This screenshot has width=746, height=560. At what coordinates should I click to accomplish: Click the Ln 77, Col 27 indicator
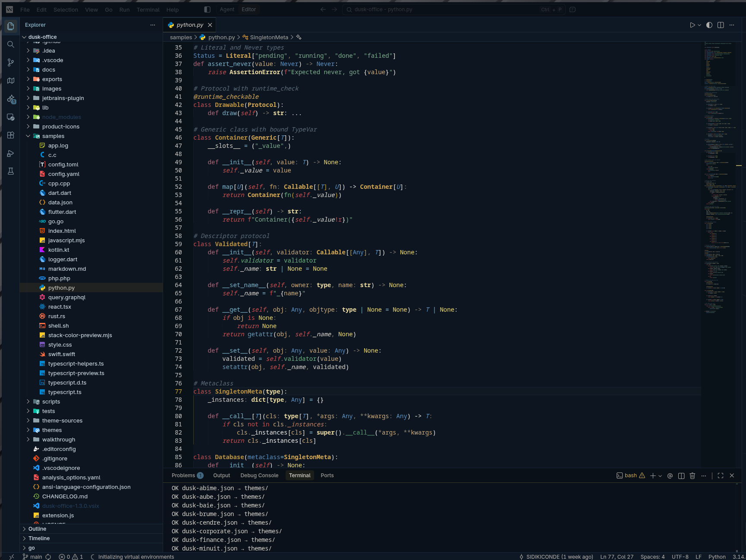tap(617, 557)
